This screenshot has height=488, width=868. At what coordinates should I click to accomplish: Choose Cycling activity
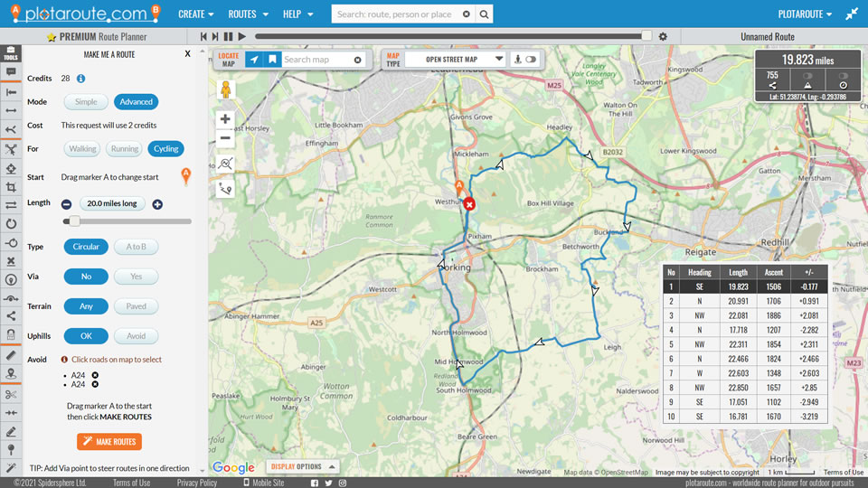pos(166,149)
